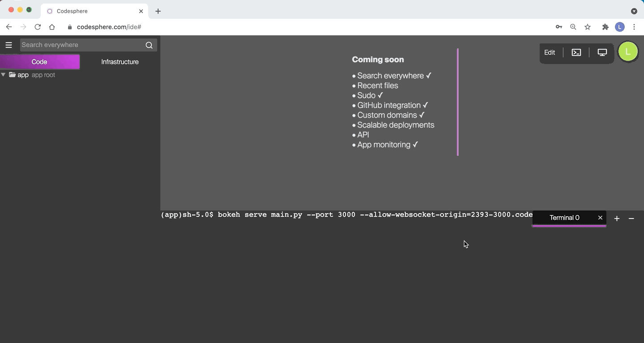This screenshot has width=644, height=343.
Task: Click the search magnifier icon
Action: coord(149,45)
